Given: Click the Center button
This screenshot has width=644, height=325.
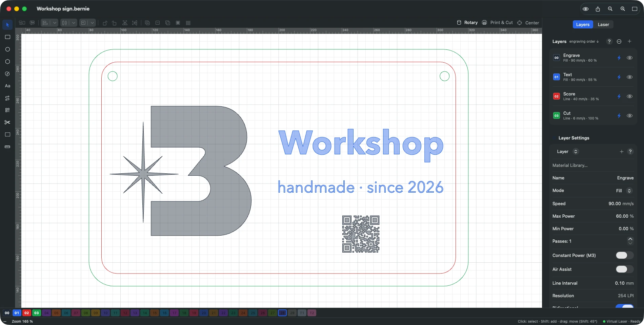Looking at the screenshot, I should tap(528, 23).
